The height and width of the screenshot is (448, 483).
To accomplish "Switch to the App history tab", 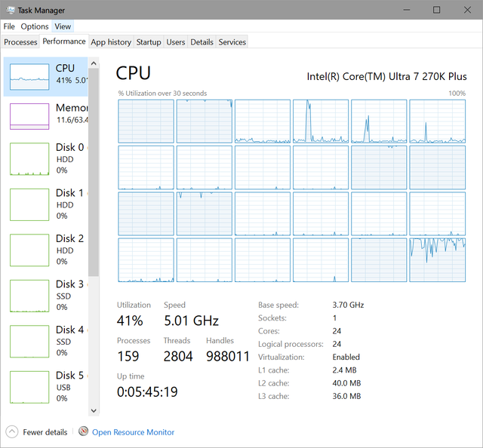I will point(111,42).
